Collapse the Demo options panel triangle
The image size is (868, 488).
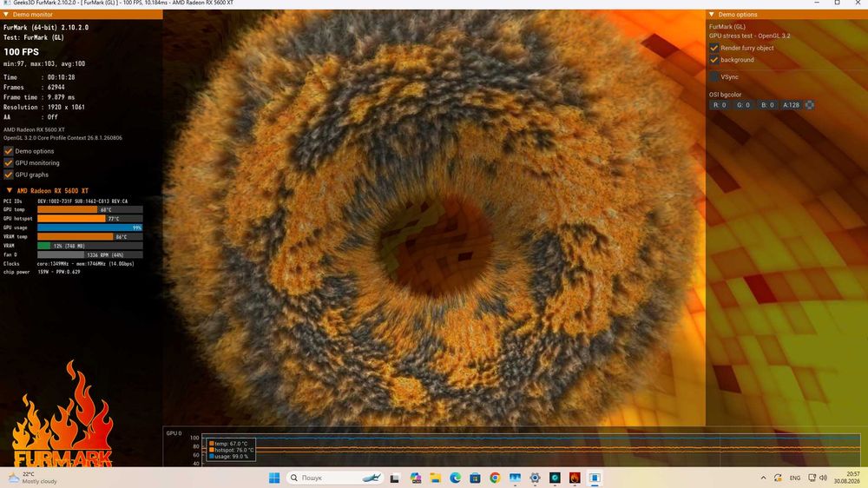click(712, 15)
